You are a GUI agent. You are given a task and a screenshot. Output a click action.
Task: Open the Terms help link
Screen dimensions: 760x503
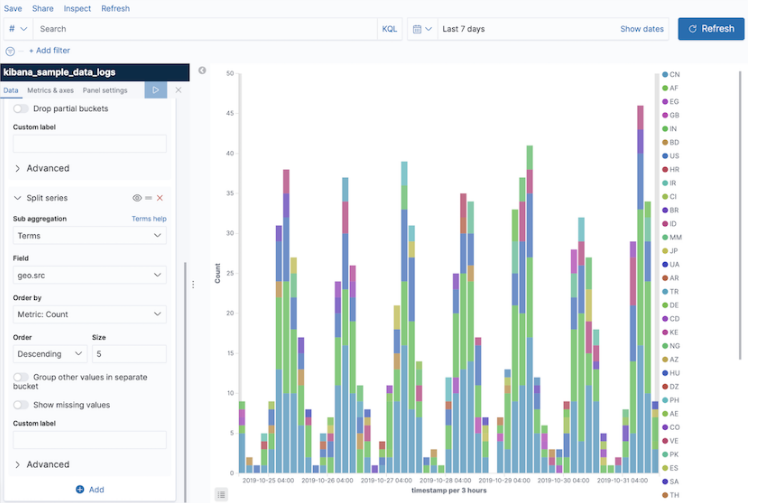tap(149, 219)
